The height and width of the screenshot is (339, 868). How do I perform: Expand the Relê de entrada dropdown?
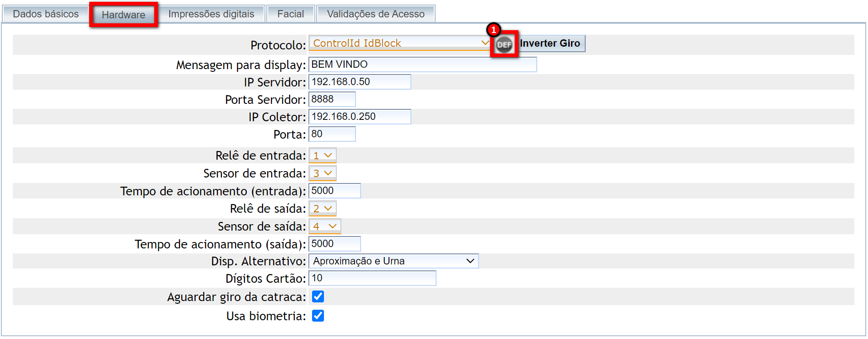click(x=323, y=156)
